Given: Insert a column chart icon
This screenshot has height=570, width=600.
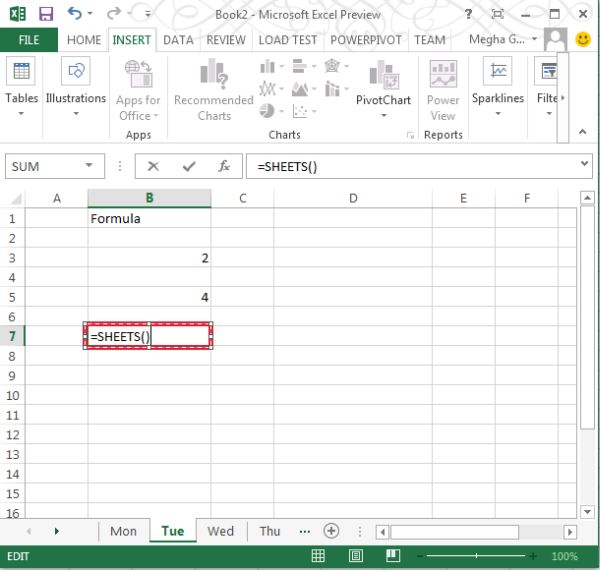Looking at the screenshot, I should click(267, 67).
